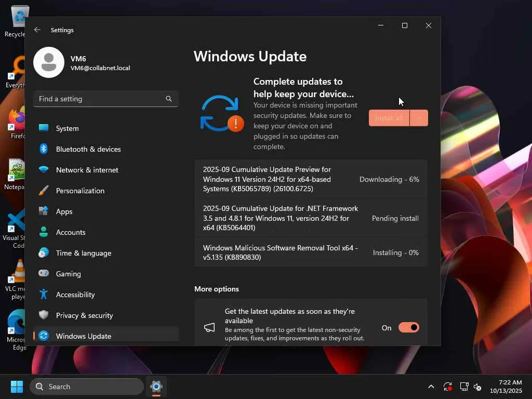532x399 pixels.
Task: Click the Privacy & security shield icon
Action: point(44,315)
